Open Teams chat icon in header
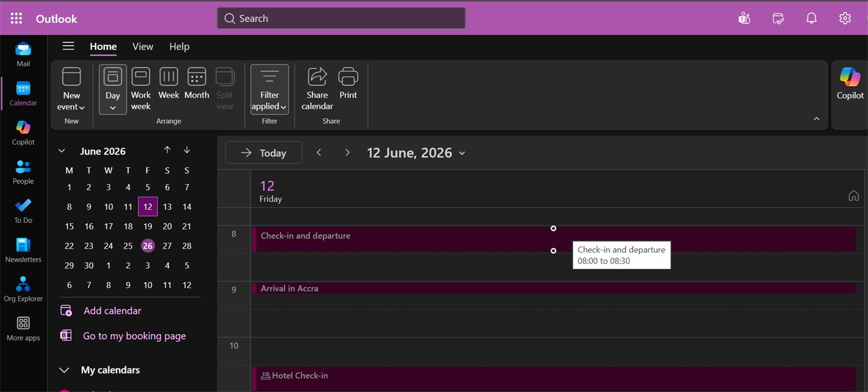Screen dimensions: 868x392 point(745,19)
